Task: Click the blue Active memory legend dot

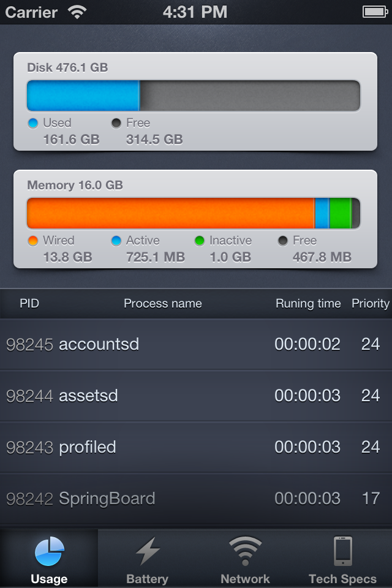Action: click(116, 241)
